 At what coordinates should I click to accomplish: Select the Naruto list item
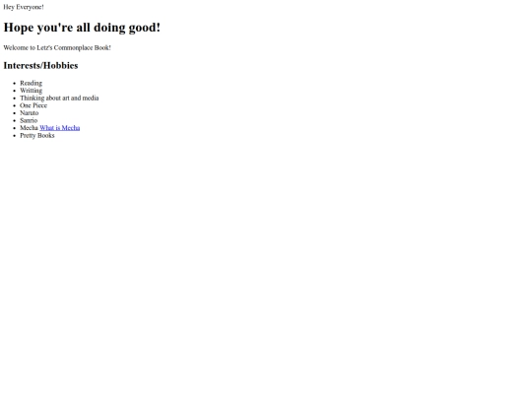pyautogui.click(x=30, y=113)
